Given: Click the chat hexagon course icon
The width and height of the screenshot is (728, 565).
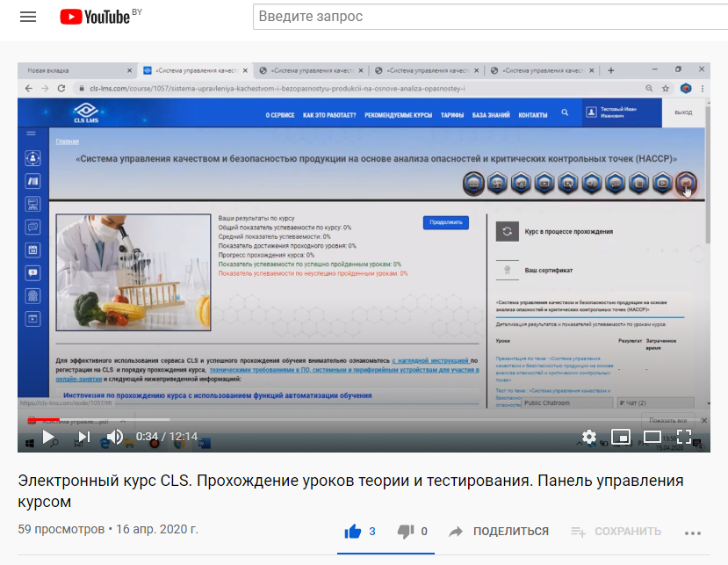Looking at the screenshot, I should tap(616, 184).
